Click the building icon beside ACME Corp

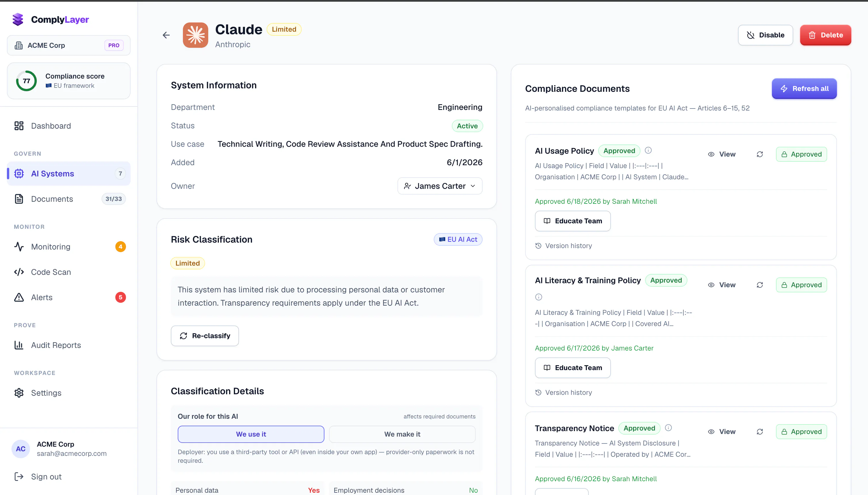(x=19, y=45)
